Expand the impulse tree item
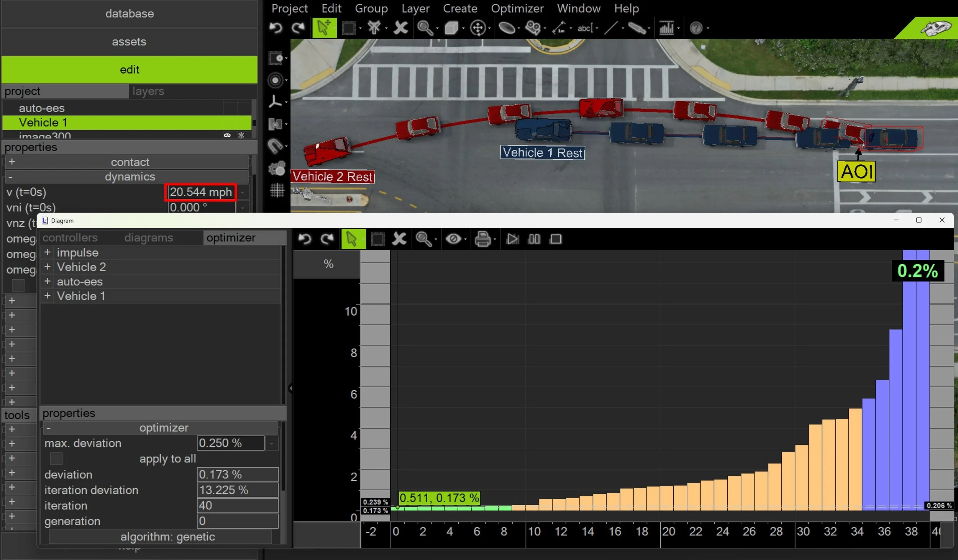The image size is (958, 560). 48,252
